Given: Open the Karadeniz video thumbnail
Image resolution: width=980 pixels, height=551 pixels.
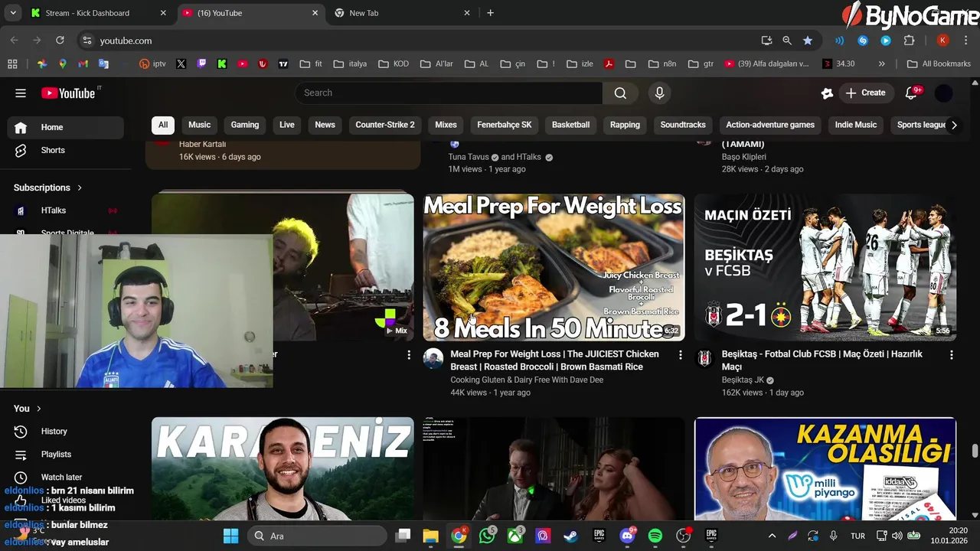Looking at the screenshot, I should click(x=283, y=468).
